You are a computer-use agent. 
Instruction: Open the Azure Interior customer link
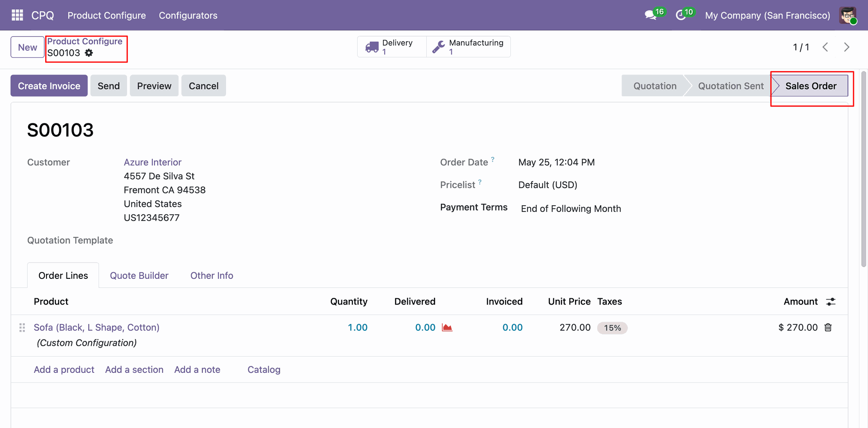[152, 162]
